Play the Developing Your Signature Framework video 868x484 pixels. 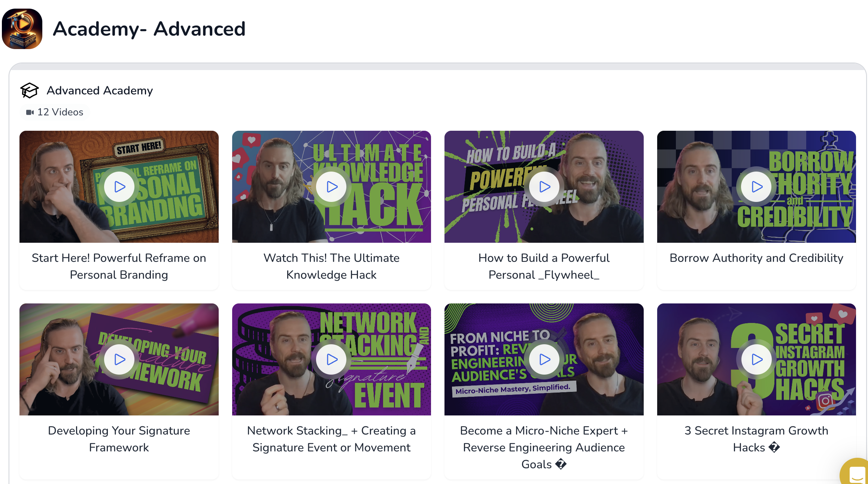119,359
